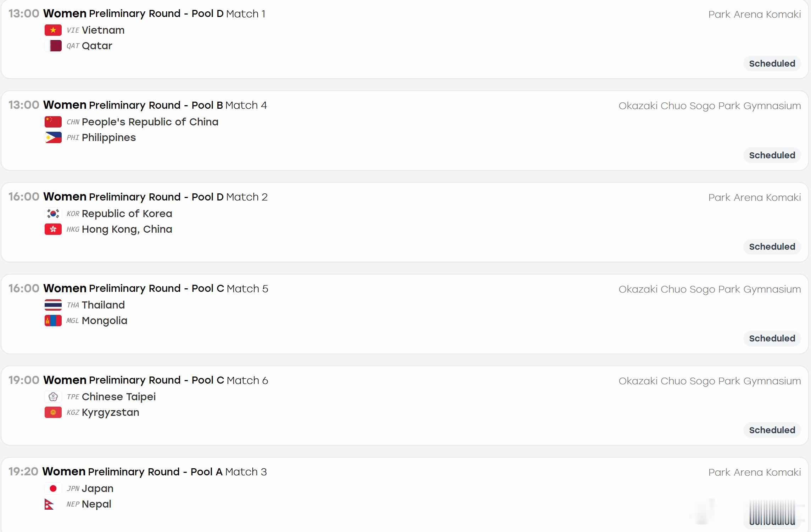Click the Pool C Match 6 card
This screenshot has height=532, width=811.
click(405, 406)
